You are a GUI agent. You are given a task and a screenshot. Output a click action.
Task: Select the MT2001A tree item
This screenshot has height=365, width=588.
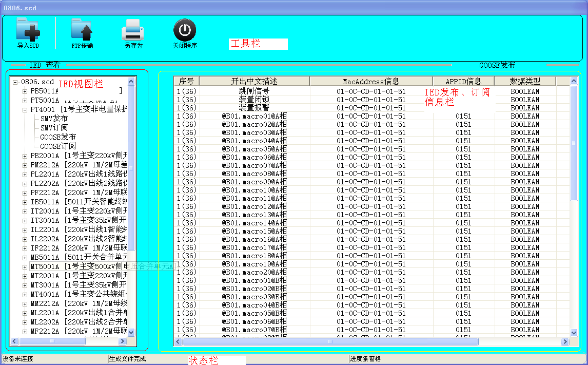79,276
